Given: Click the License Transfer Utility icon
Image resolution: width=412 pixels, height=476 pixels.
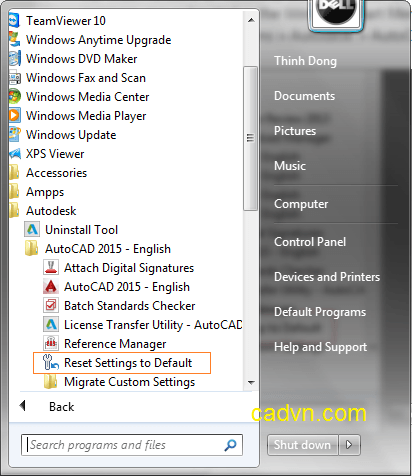Looking at the screenshot, I should tap(51, 325).
